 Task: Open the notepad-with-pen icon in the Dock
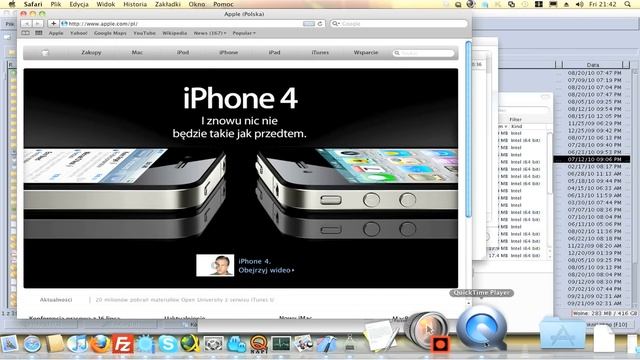tap(380, 336)
